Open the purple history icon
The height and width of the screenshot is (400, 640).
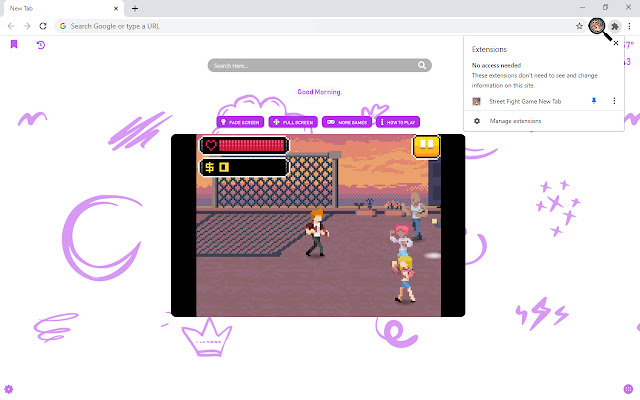coord(41,44)
